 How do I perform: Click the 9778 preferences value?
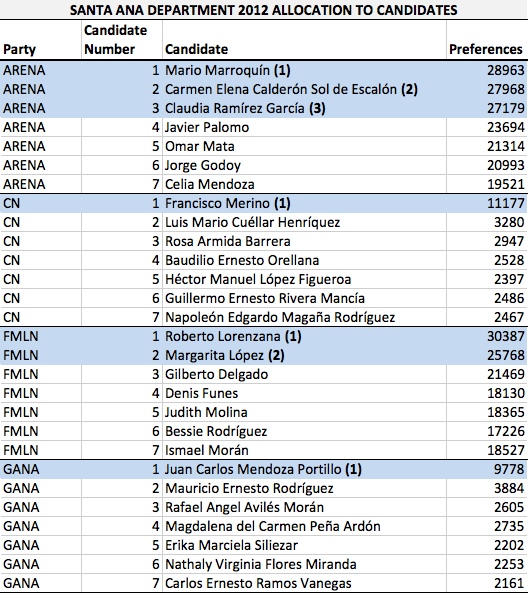pos(509,470)
